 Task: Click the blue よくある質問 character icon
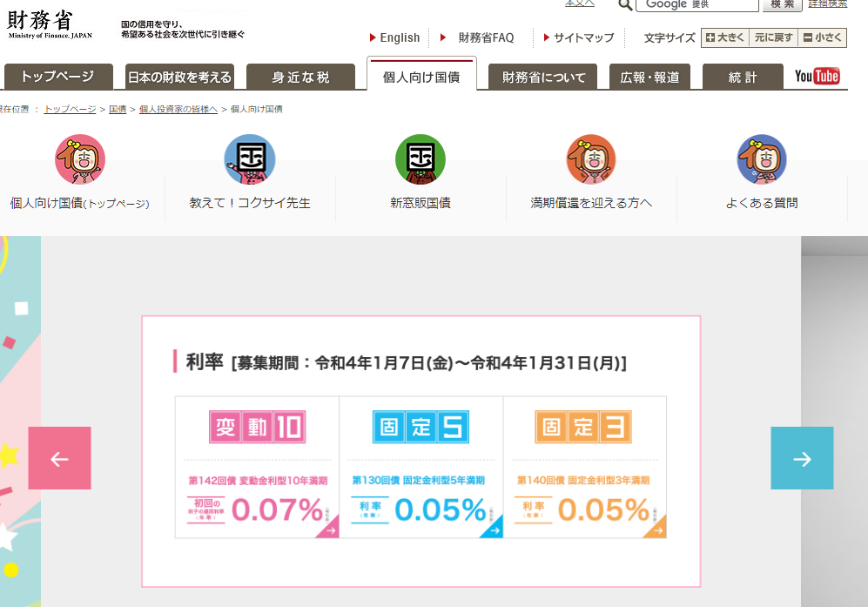pos(762,159)
